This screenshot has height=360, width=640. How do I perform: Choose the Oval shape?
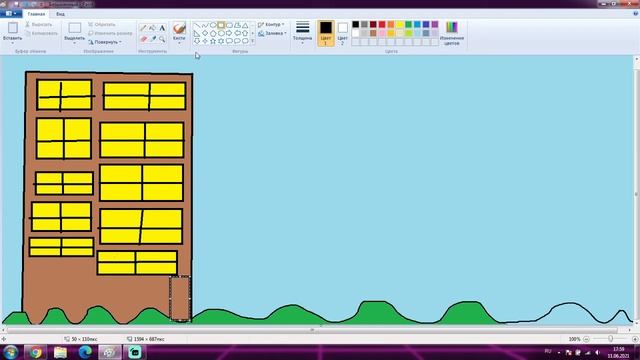(x=213, y=25)
